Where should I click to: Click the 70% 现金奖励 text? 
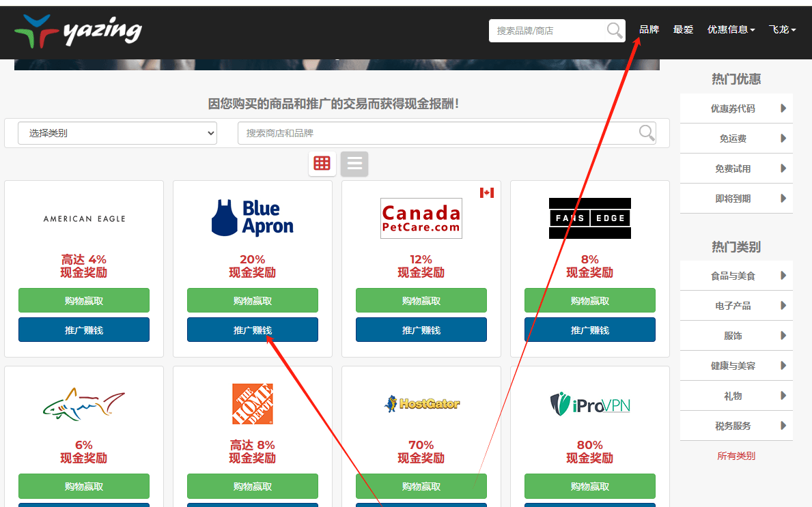[x=421, y=452]
